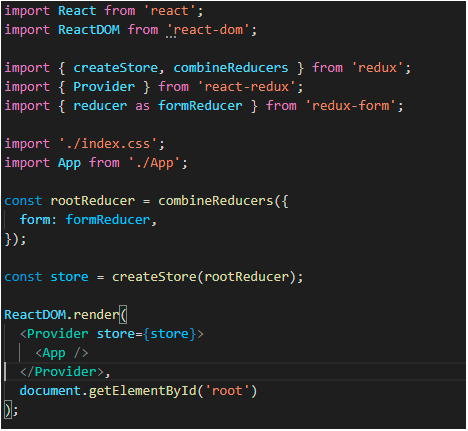This screenshot has width=468, height=431.
Task: Click the {store} prop value
Action: coord(169,334)
